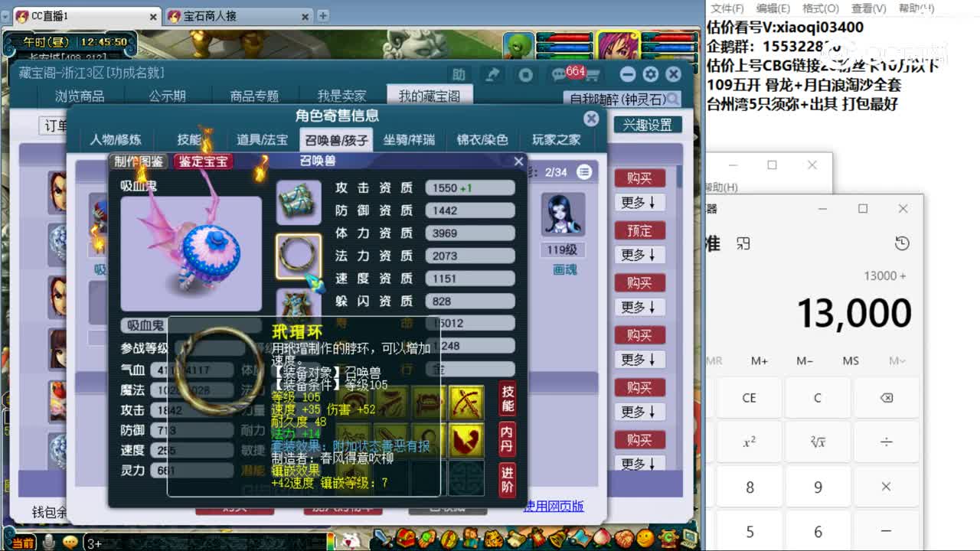Screen dimensions: 980x551
Task: Click the calculator divide key
Action: [886, 442]
